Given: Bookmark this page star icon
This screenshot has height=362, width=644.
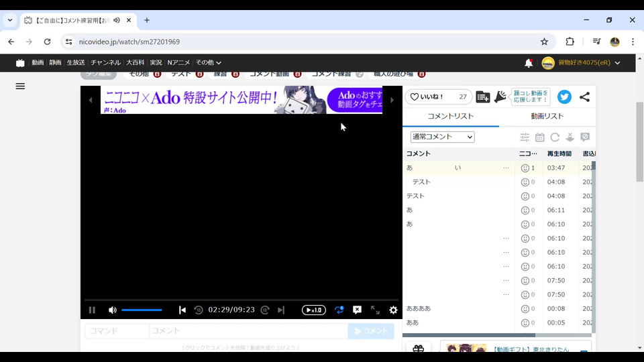Looking at the screenshot, I should coord(544,42).
